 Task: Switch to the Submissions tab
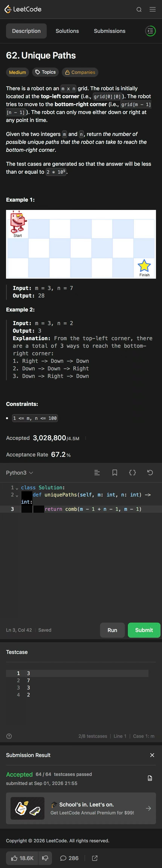[x=110, y=31]
